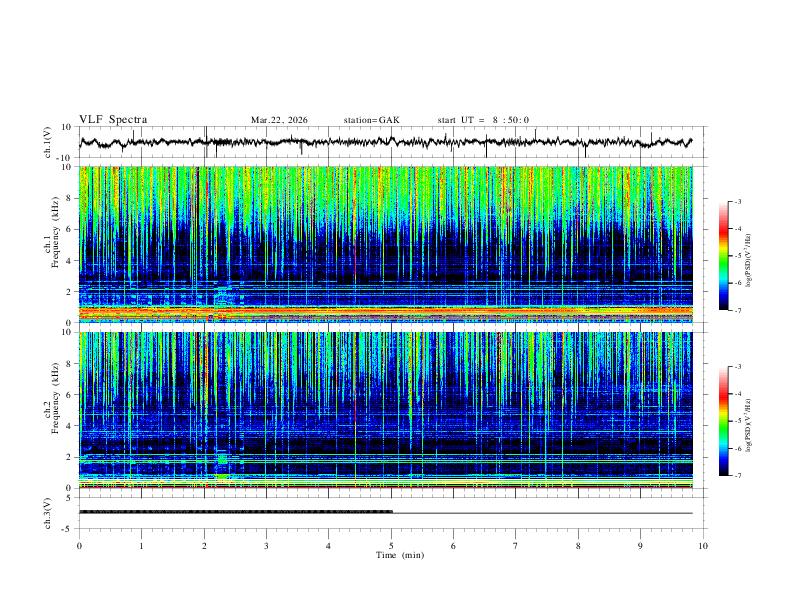Image resolution: width=792 pixels, height=612 pixels.
Task: Click the ch.1 spectrogram panel
Action: [386, 244]
